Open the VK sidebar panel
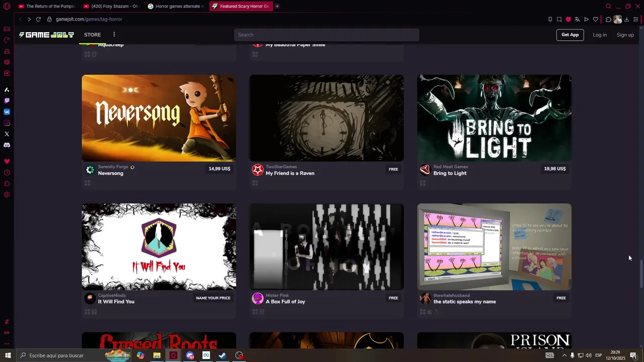Screen dimensions: 644x362 point(7,112)
